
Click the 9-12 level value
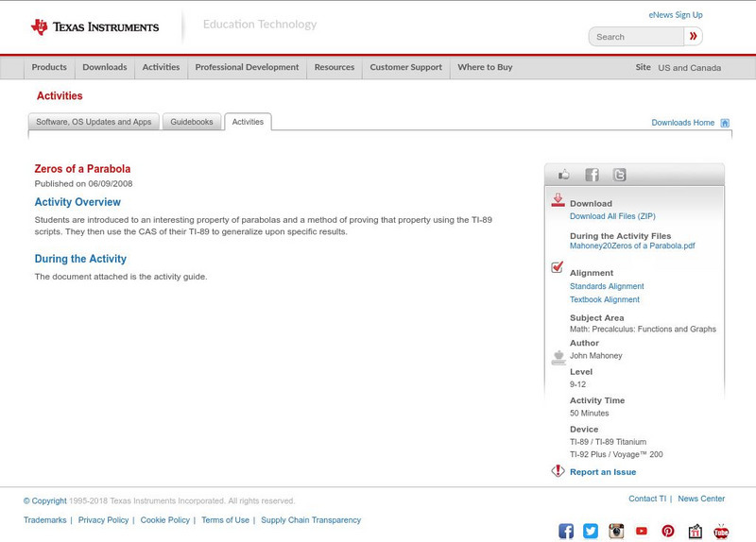[577, 384]
